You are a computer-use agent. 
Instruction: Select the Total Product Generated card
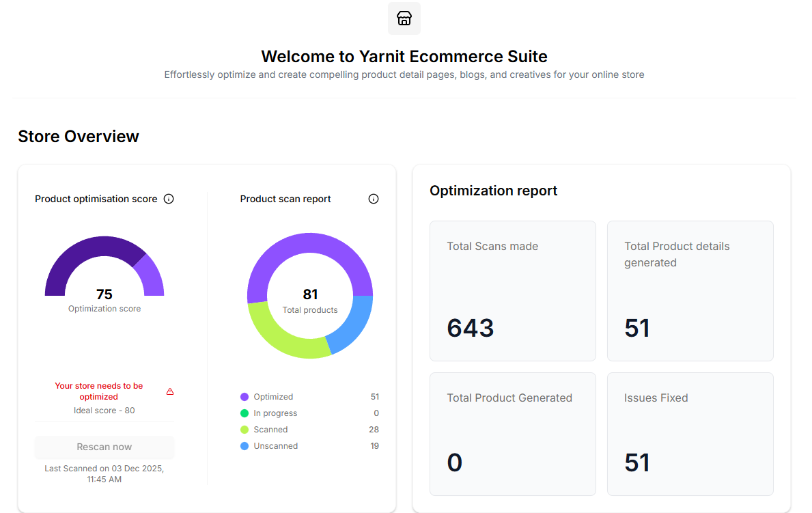(513, 434)
